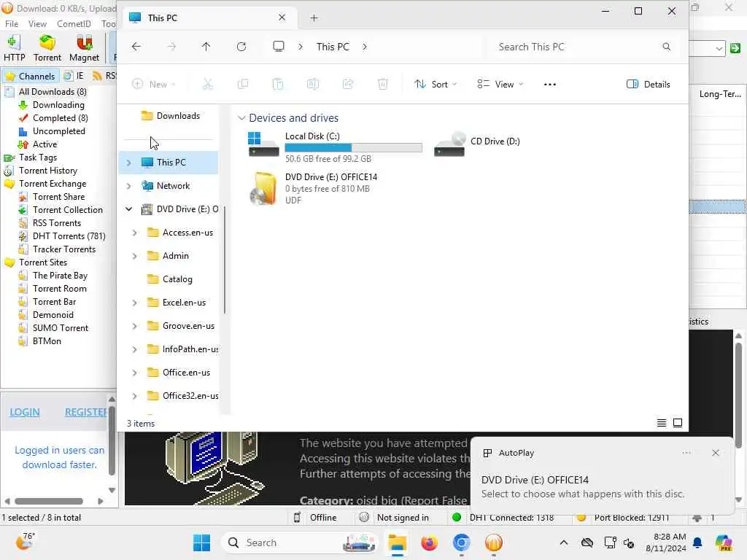747x560 pixels.
Task: Select Torrent History in BitComet
Action: (47, 171)
